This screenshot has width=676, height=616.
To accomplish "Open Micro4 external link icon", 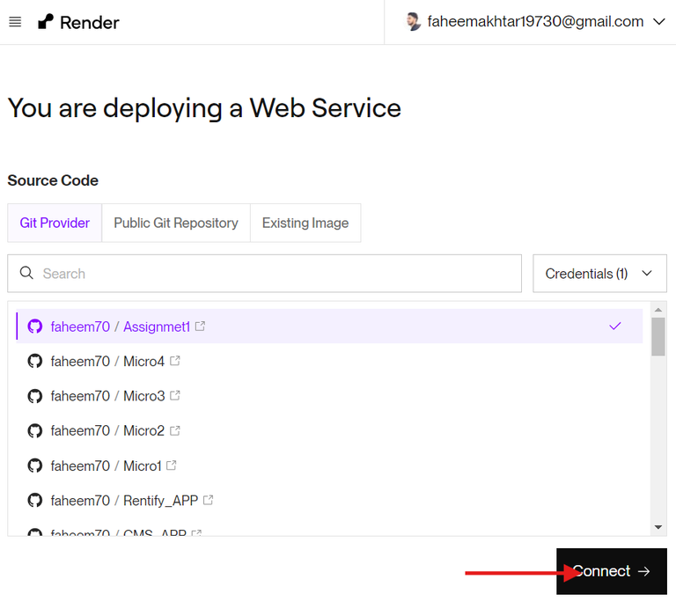I will 174,361.
